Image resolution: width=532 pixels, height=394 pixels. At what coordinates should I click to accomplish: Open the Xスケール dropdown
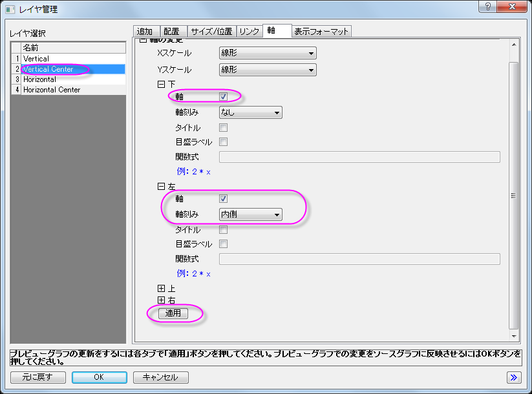pos(268,53)
